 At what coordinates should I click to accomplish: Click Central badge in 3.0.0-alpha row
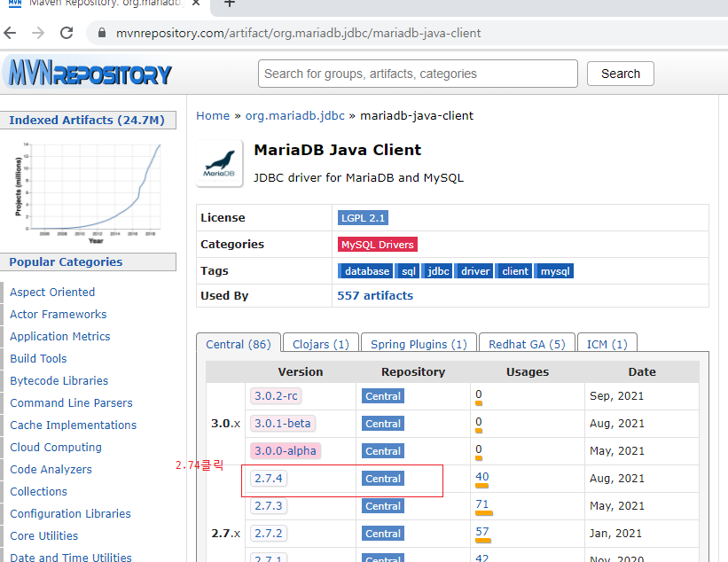(x=382, y=451)
